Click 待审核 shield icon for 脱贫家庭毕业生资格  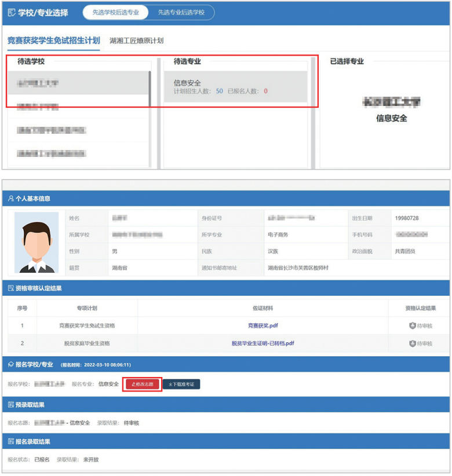click(x=412, y=343)
